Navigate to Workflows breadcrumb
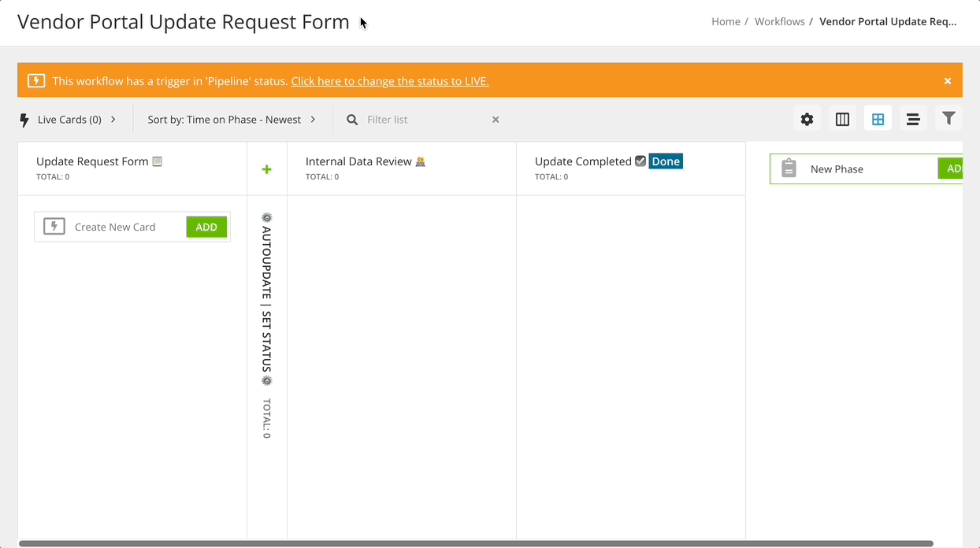980x548 pixels. (779, 21)
